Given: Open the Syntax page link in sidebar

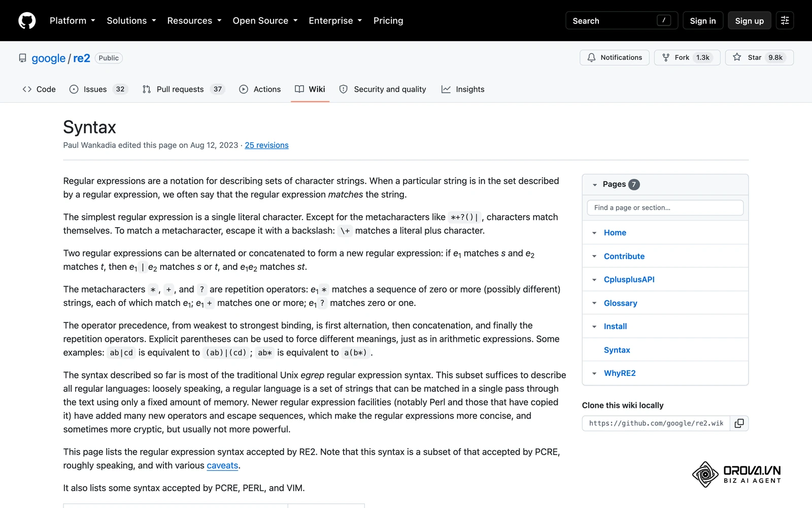Looking at the screenshot, I should coord(617,350).
